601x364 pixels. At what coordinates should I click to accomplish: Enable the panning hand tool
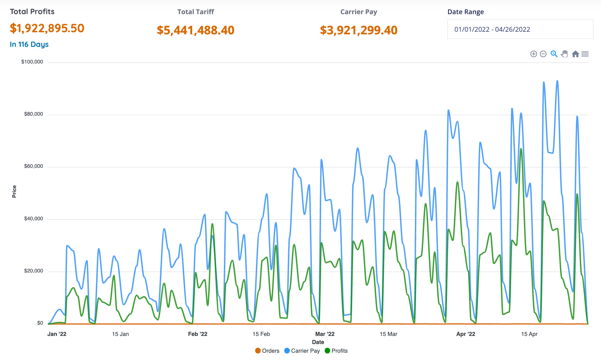point(564,54)
